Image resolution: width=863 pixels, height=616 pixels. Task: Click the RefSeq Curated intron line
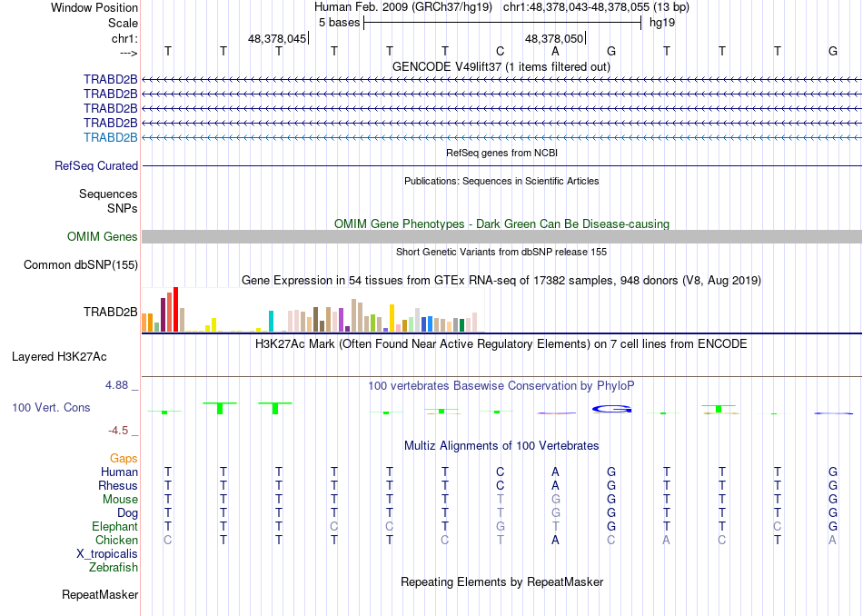coord(502,165)
